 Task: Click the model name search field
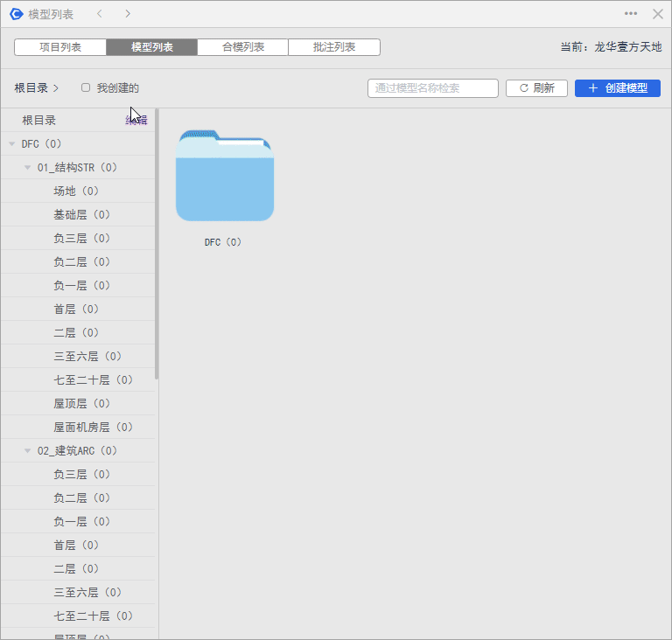[432, 88]
